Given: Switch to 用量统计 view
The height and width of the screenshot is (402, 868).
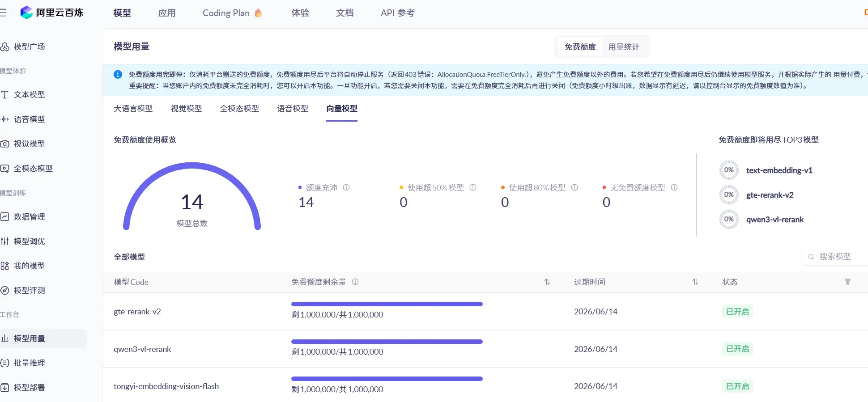Looking at the screenshot, I should point(624,47).
